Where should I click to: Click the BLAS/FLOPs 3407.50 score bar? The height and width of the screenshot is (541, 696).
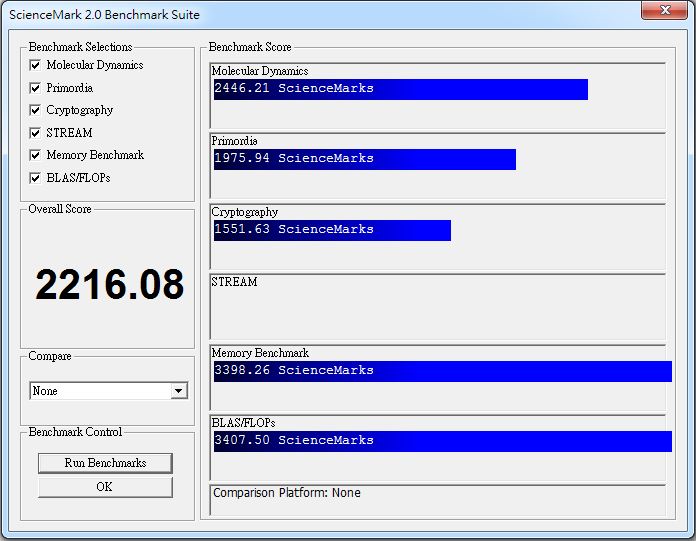tap(443, 442)
